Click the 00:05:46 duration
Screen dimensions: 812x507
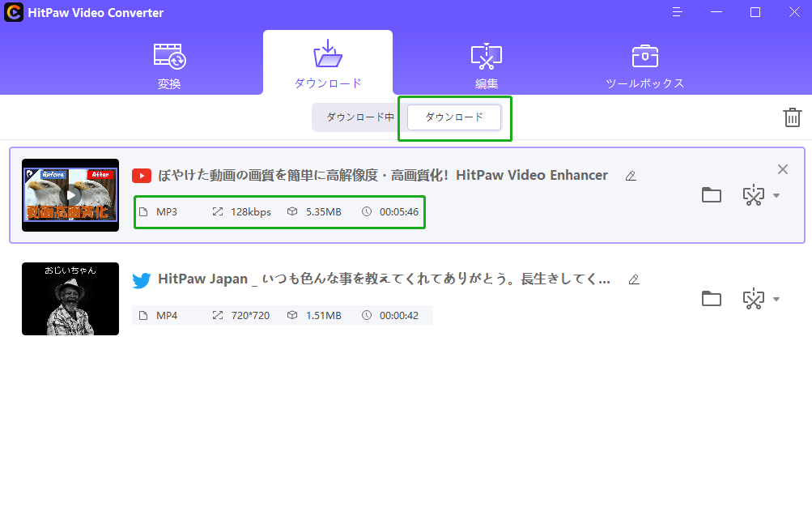click(x=399, y=212)
